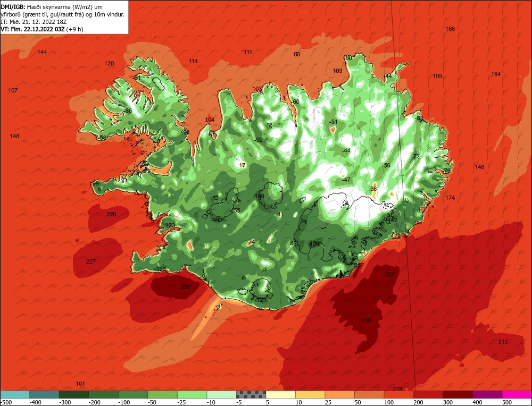
Task: Pick the legend swatch between -50 and -25
Action: [162, 394]
